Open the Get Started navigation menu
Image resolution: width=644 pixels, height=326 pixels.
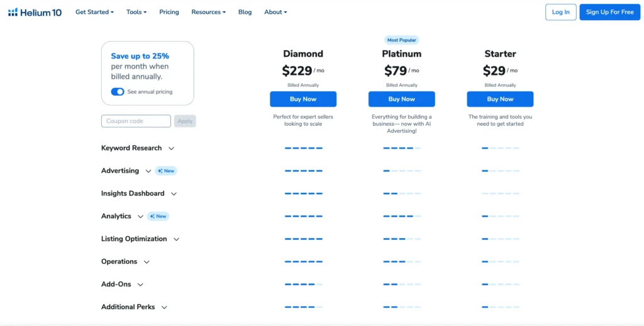[x=94, y=12]
